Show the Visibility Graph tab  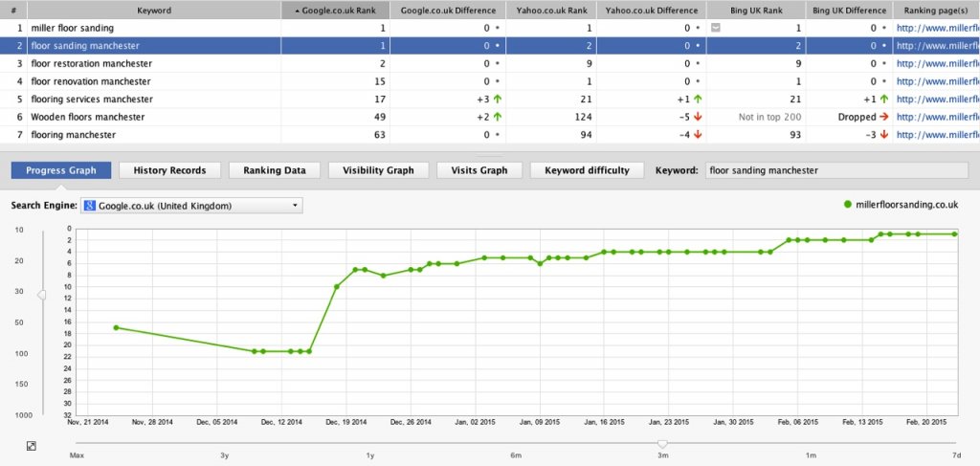[378, 170]
